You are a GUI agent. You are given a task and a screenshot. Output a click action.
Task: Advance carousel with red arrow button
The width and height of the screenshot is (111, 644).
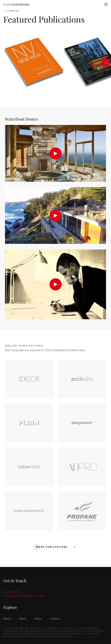(x=106, y=62)
